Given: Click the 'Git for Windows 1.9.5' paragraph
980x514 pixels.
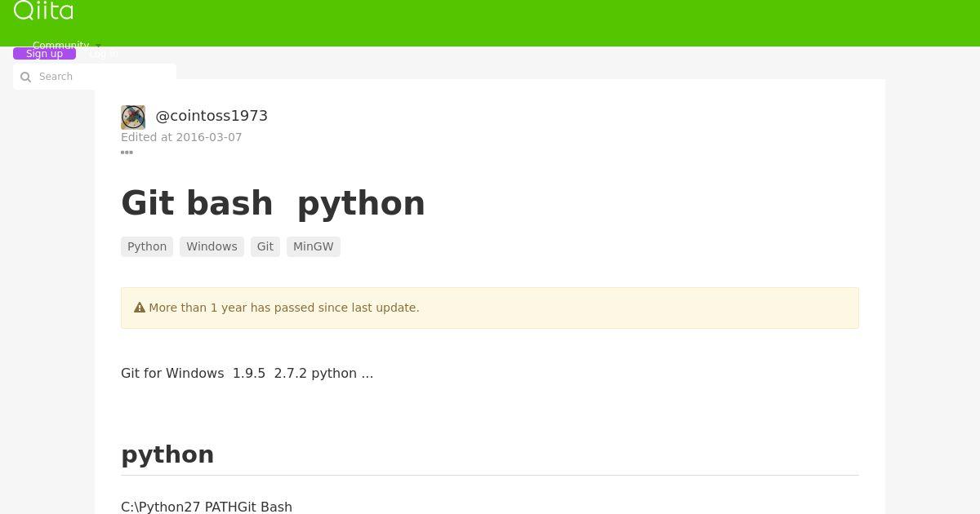Looking at the screenshot, I should click(x=247, y=373).
